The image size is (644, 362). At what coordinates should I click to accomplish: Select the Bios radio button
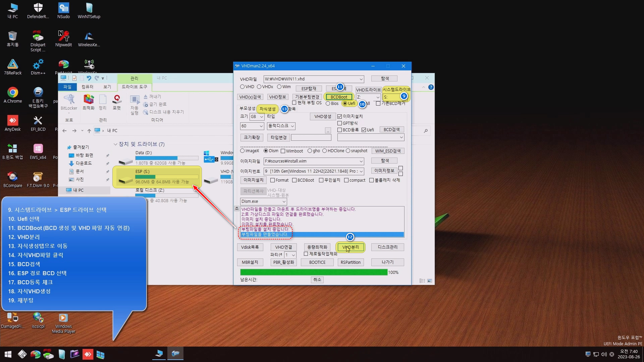coord(328,104)
